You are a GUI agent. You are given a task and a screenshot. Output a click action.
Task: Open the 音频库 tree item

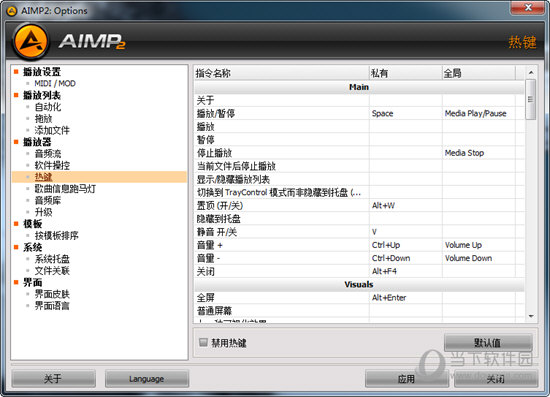pos(48,200)
